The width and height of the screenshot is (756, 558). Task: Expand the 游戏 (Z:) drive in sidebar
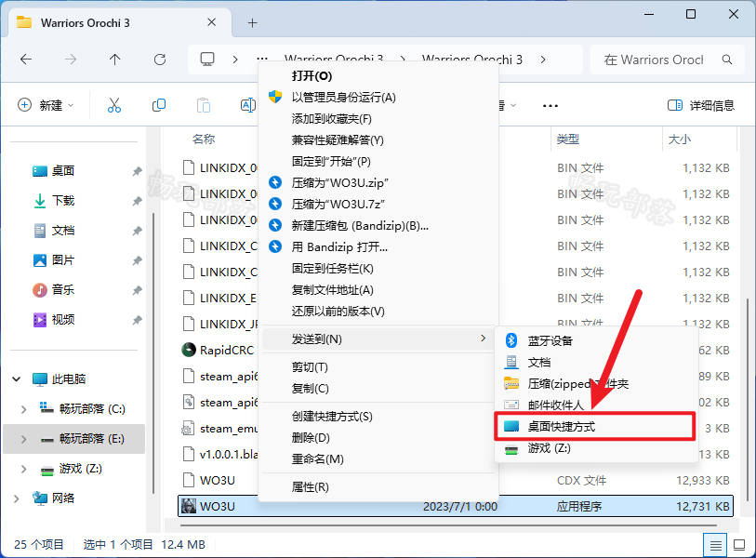(x=23, y=469)
